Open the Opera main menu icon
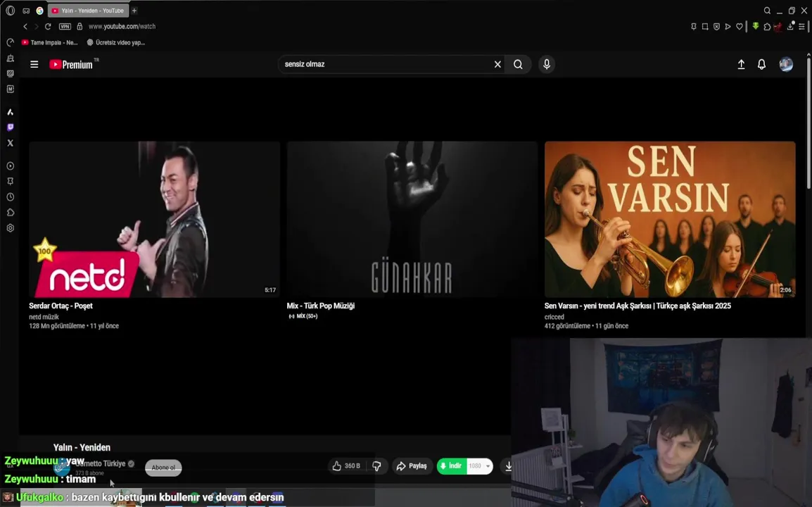Screen dimensions: 812x507 [11, 11]
